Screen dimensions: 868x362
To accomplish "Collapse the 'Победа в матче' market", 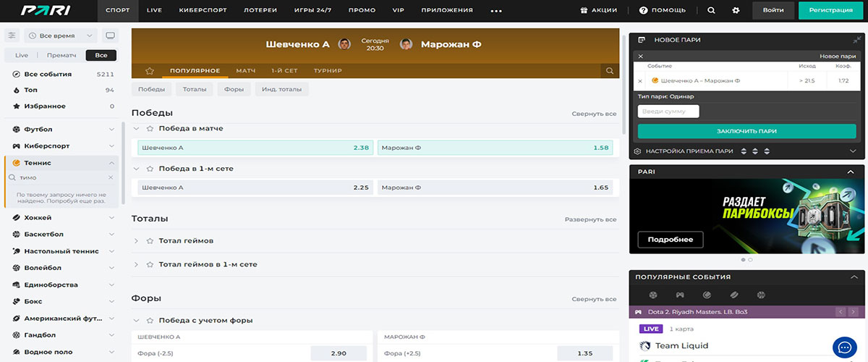I will (x=136, y=128).
